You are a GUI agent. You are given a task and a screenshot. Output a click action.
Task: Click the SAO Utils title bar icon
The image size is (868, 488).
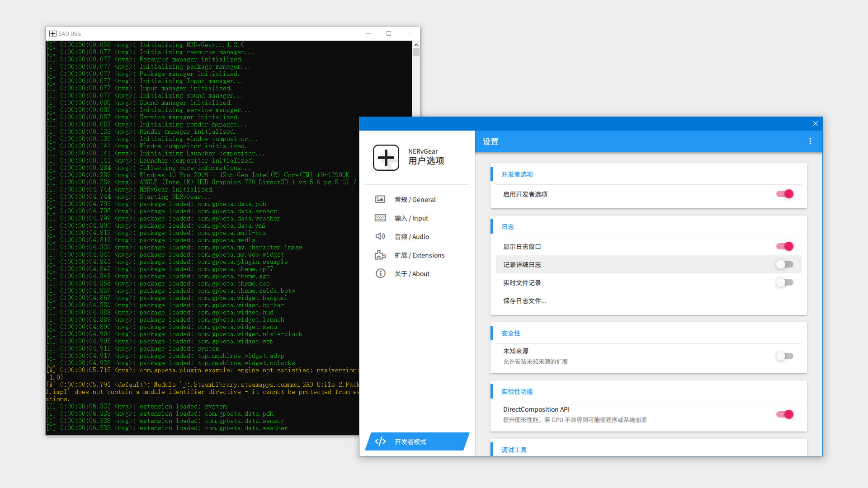click(53, 33)
